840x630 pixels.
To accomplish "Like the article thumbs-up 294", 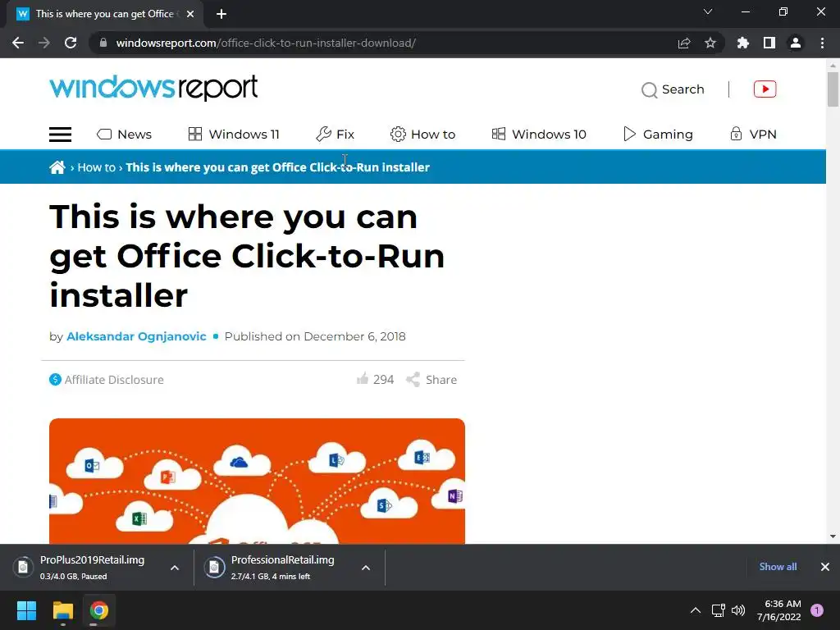I will [x=375, y=379].
